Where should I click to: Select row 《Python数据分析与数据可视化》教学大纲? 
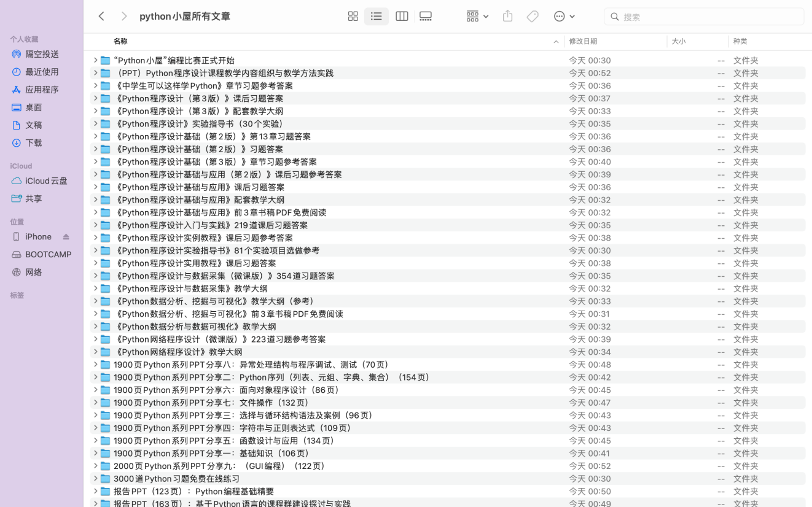pos(448,327)
